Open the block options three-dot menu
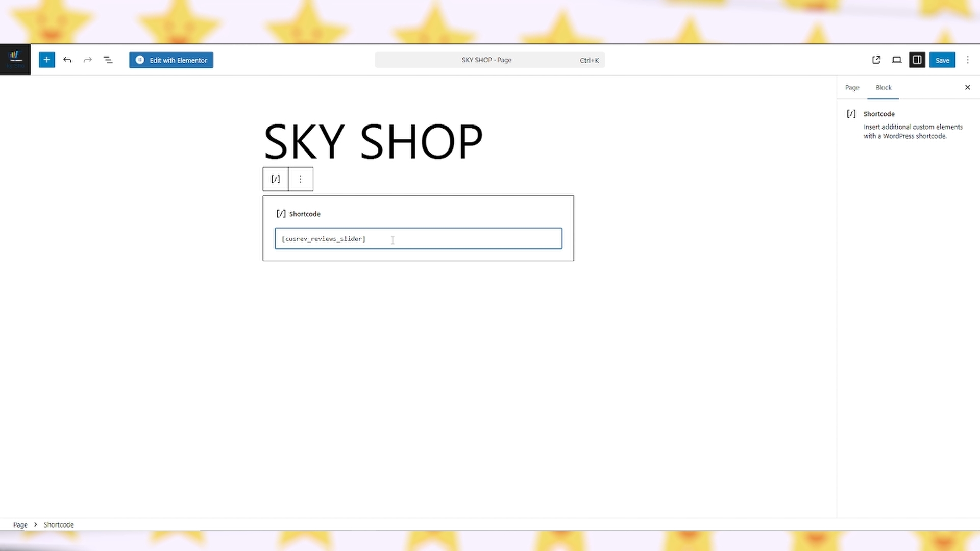The width and height of the screenshot is (980, 551). [301, 179]
